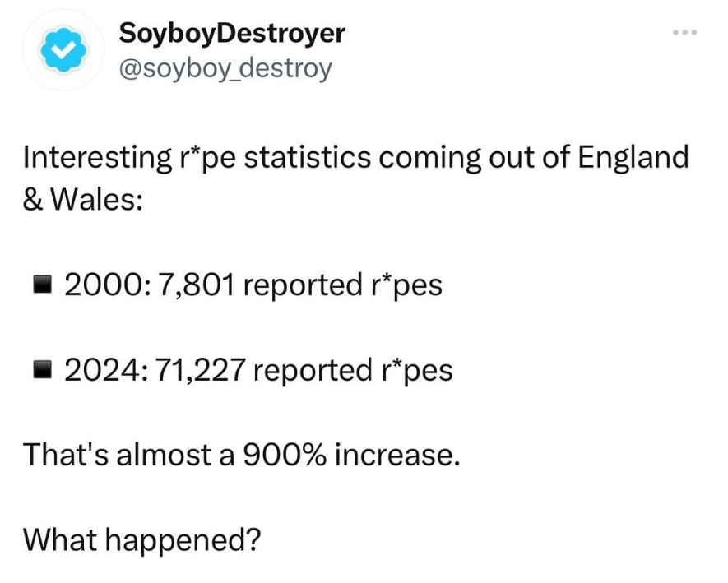Click the blue verified badge avatar
728x583 pixels.
(63, 49)
